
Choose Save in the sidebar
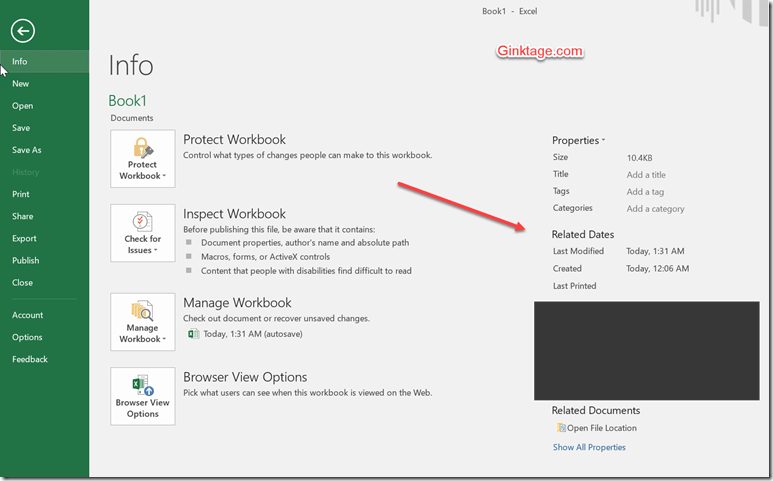coord(44,128)
